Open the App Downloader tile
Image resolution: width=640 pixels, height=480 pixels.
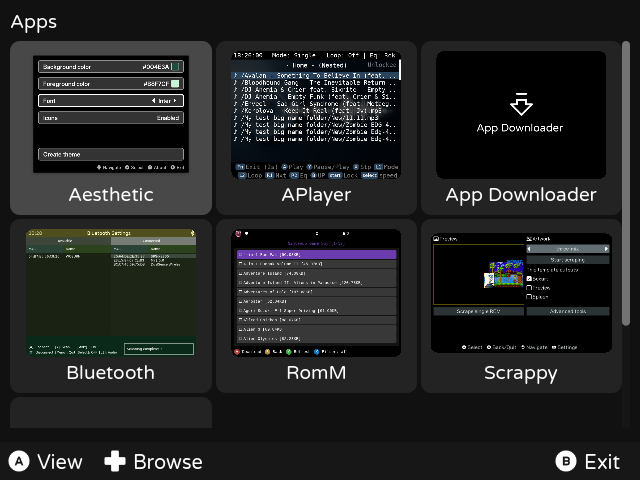tap(521, 128)
